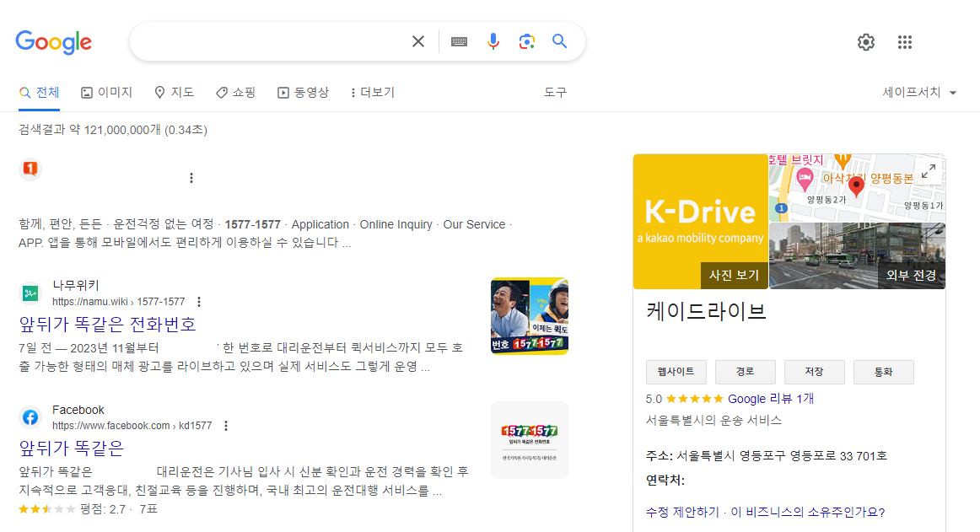Click the Facebook result thumbnail image
The image size is (980, 532).
point(530,440)
